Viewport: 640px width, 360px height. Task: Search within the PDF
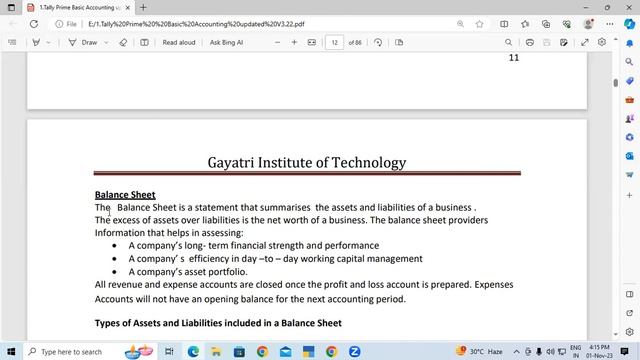(x=509, y=42)
